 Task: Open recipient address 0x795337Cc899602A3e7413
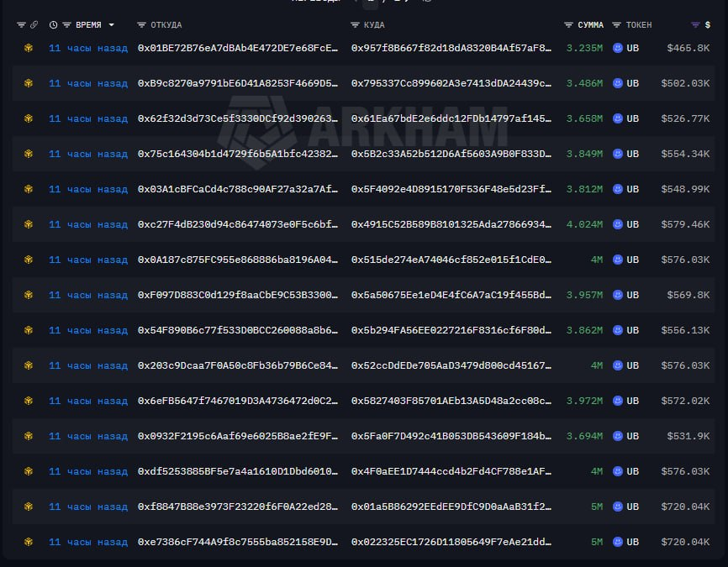(451, 83)
